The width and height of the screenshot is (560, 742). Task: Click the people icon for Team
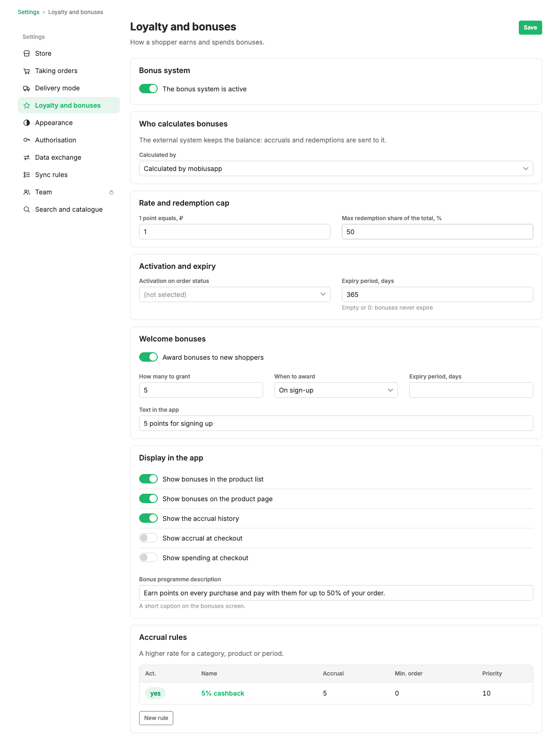[x=27, y=192]
